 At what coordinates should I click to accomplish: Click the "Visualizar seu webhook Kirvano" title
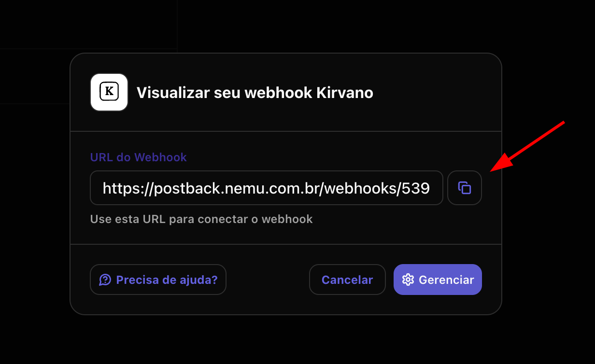[255, 93]
